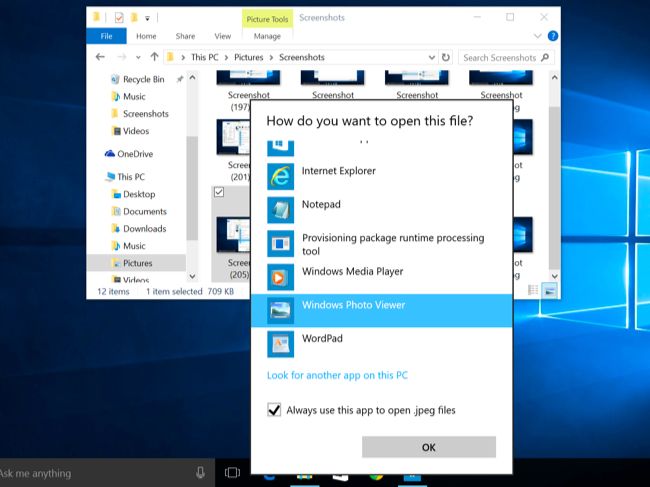Image resolution: width=650 pixels, height=487 pixels.
Task: Click Look for another app link
Action: point(337,376)
